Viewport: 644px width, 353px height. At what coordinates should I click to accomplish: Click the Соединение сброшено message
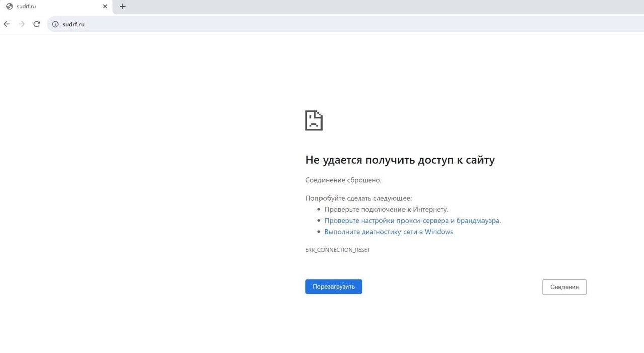tap(343, 180)
